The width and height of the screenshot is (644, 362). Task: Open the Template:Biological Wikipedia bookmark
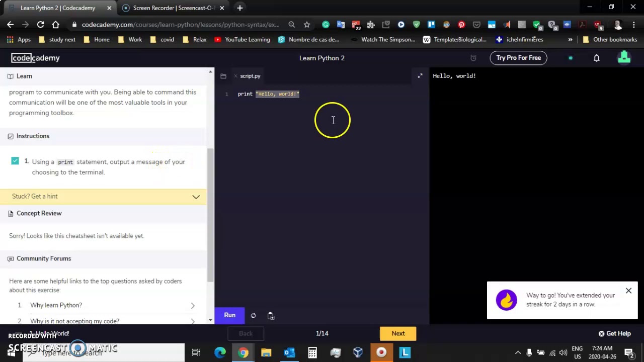click(x=455, y=39)
